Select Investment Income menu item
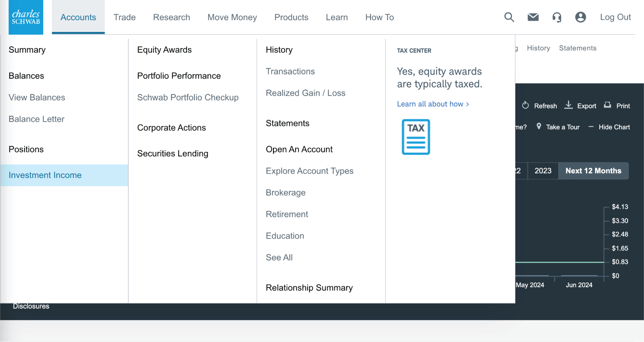Screen dimensions: 644x342 (x=64, y=175)
